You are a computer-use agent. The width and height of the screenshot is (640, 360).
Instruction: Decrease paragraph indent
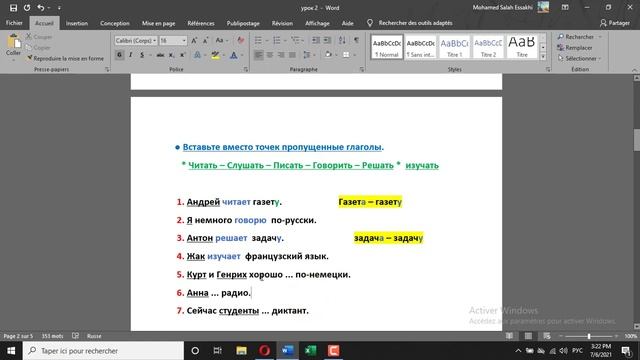tap(316, 40)
